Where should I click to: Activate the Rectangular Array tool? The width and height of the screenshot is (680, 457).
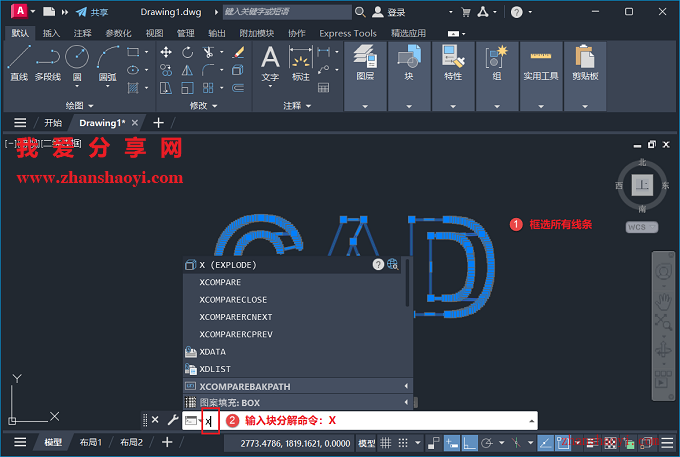[x=209, y=88]
